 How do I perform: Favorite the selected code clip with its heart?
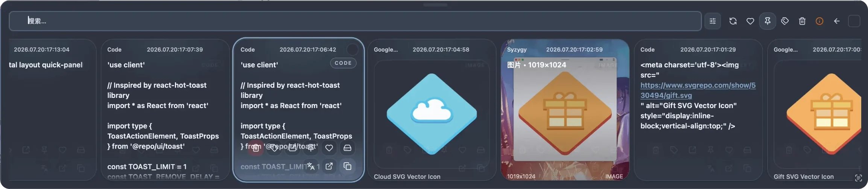(329, 148)
